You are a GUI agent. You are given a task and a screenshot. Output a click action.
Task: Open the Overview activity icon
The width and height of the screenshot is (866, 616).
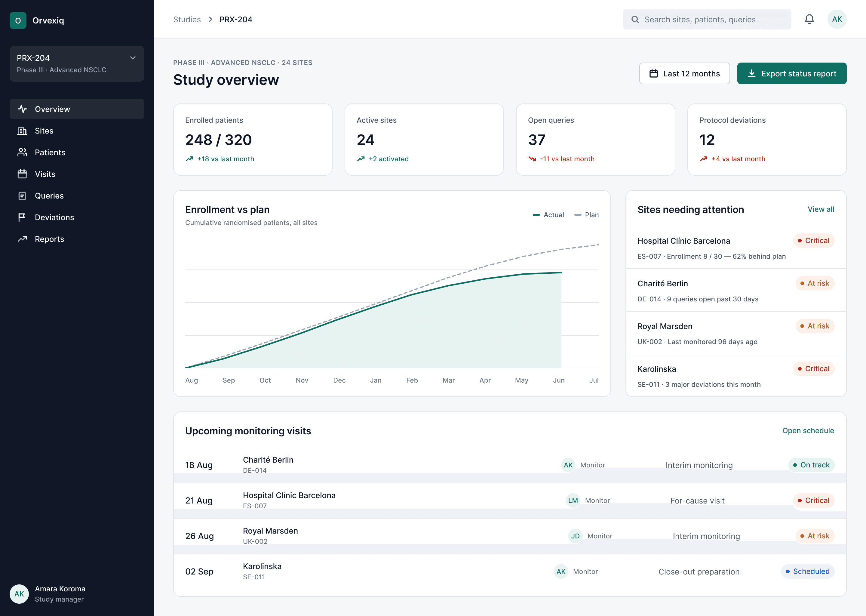[x=22, y=109]
